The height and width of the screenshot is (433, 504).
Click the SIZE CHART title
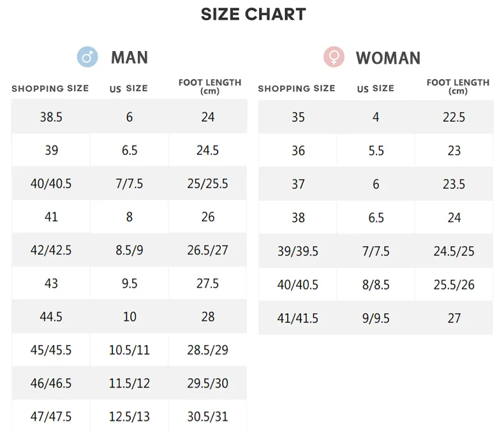click(253, 14)
